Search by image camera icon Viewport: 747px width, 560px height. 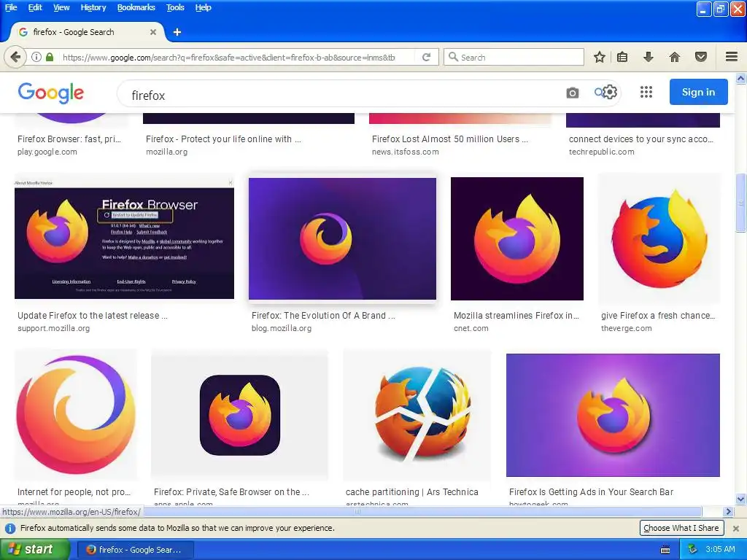pos(573,93)
